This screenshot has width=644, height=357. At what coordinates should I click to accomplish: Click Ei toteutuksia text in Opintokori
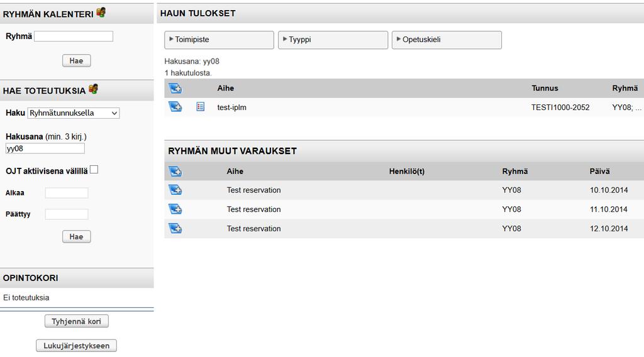click(x=26, y=297)
